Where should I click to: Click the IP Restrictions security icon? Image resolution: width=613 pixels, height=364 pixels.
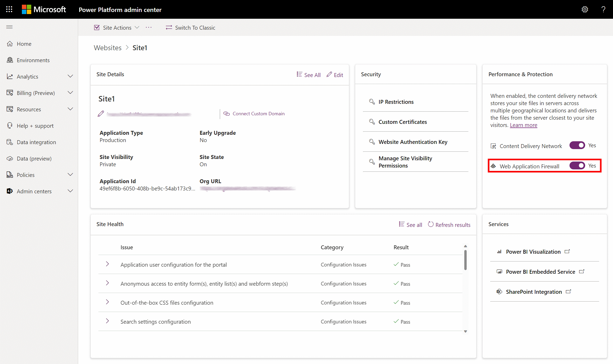pyautogui.click(x=372, y=101)
